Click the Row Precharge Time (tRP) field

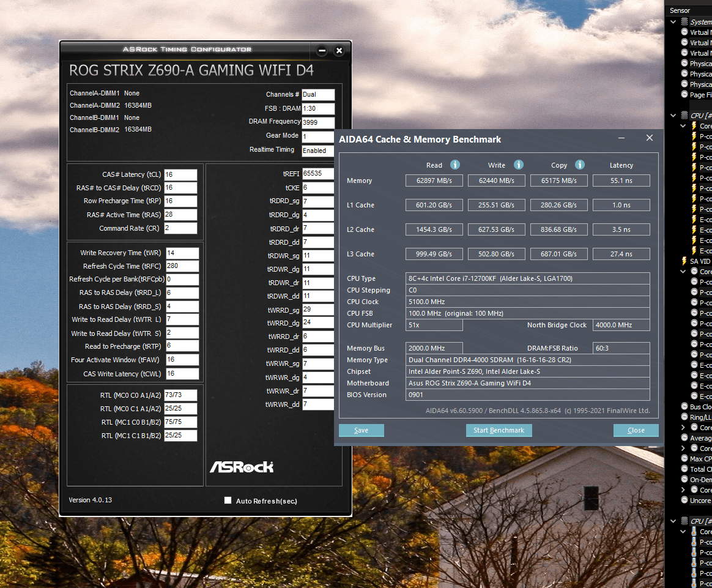tap(180, 201)
